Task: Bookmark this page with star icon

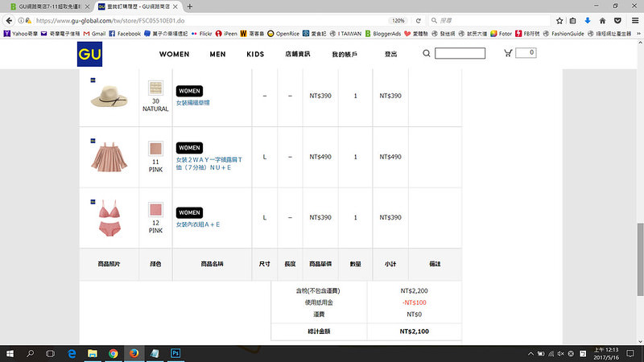Action: tap(559, 21)
